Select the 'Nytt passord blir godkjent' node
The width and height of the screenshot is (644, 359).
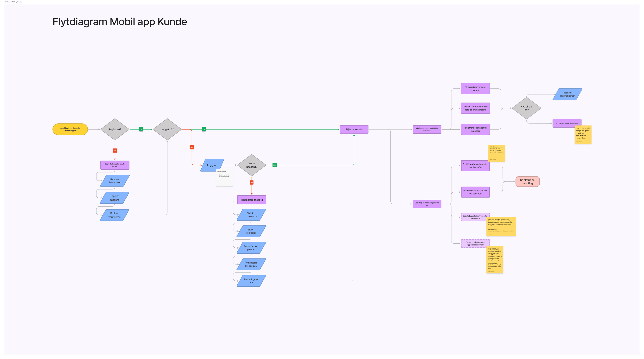[x=251, y=264]
